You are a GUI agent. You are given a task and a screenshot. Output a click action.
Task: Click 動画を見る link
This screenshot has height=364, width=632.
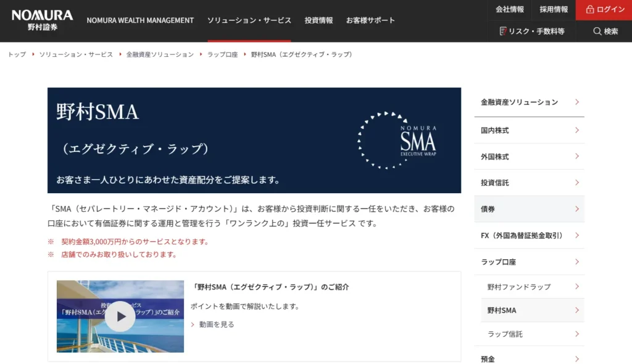point(217,324)
